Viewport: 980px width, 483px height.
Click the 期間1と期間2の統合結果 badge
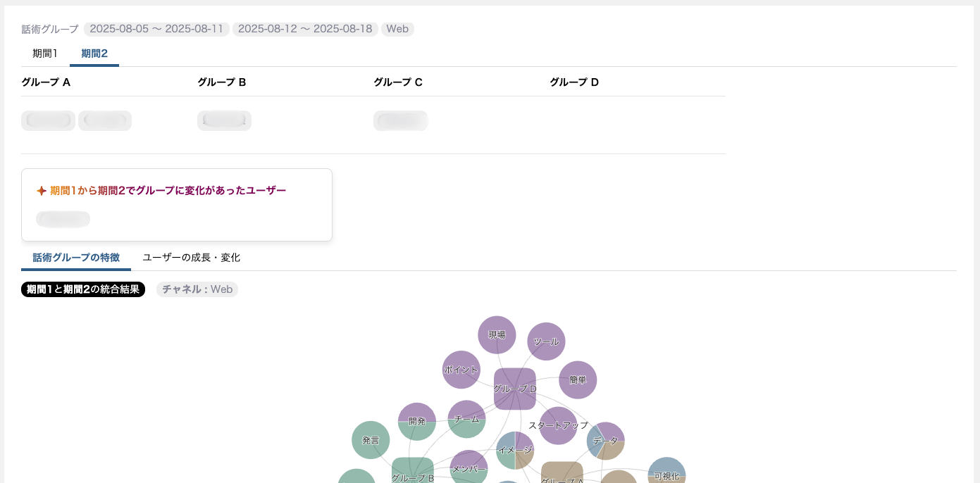coord(83,289)
